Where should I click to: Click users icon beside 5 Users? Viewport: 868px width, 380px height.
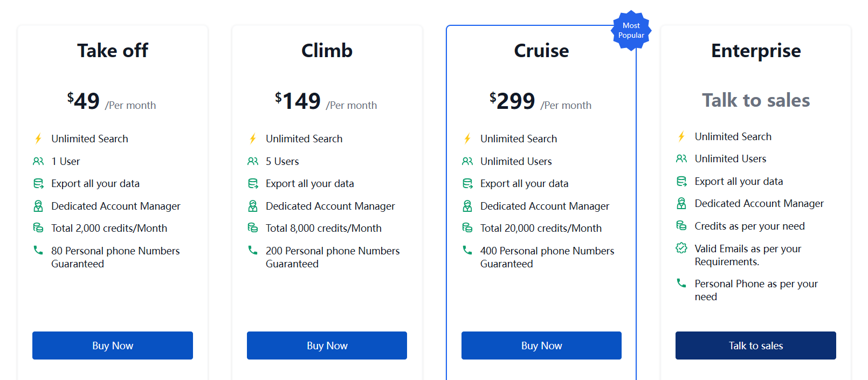253,161
